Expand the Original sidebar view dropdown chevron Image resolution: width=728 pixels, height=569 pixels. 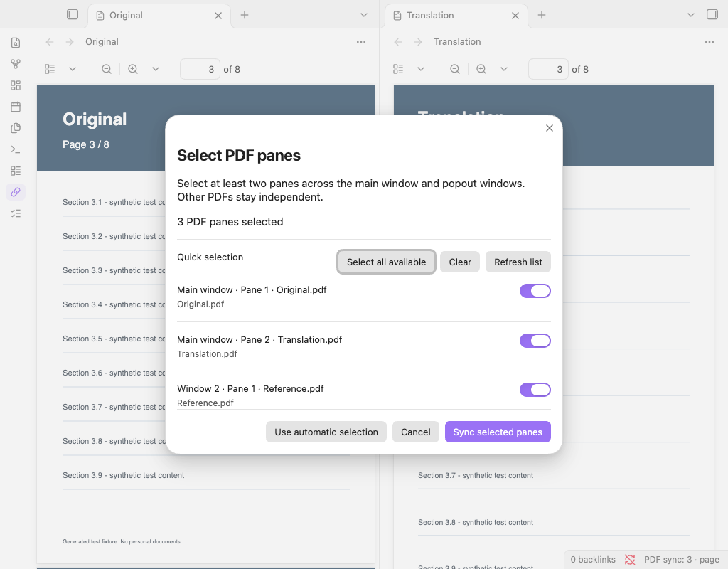[73, 69]
